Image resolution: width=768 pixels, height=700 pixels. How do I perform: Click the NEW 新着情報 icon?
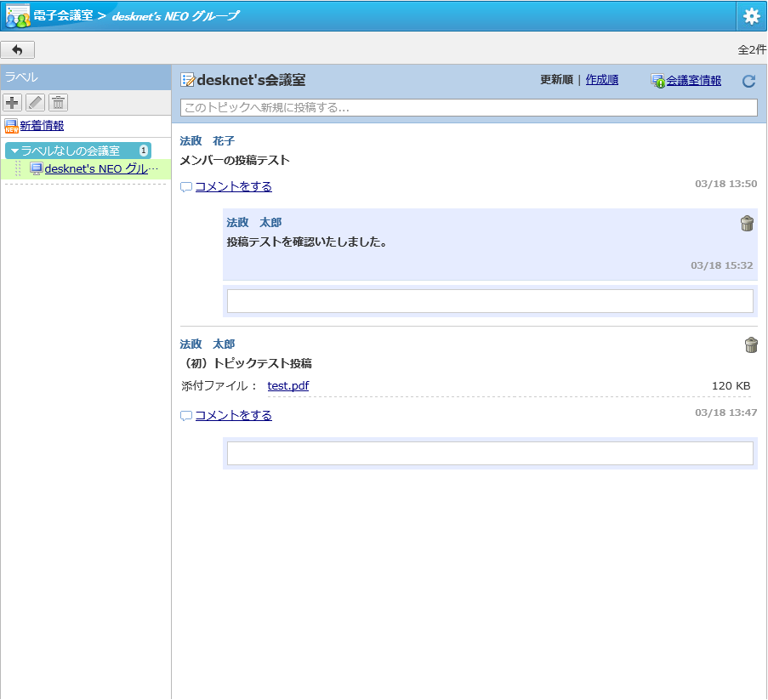[11, 126]
